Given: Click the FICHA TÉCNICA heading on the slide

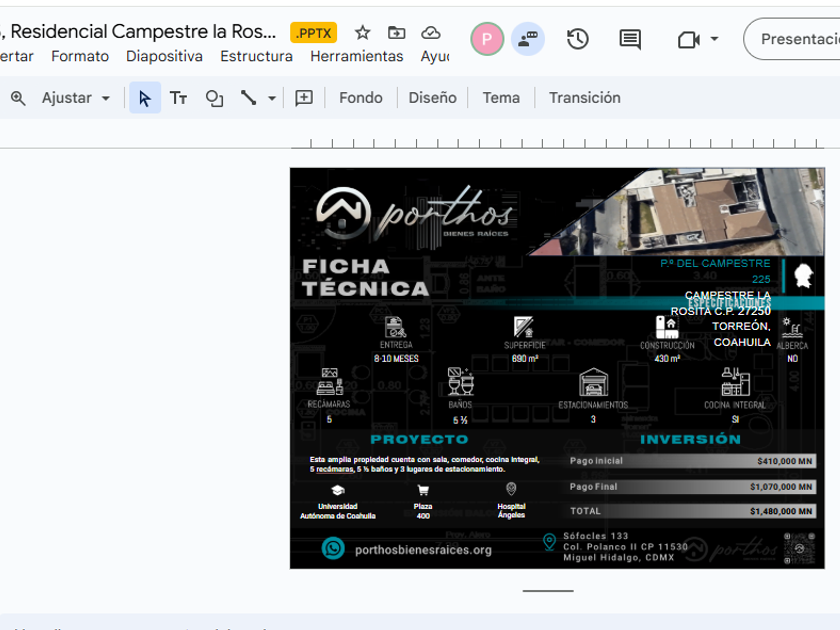Looking at the screenshot, I should pyautogui.click(x=365, y=278).
